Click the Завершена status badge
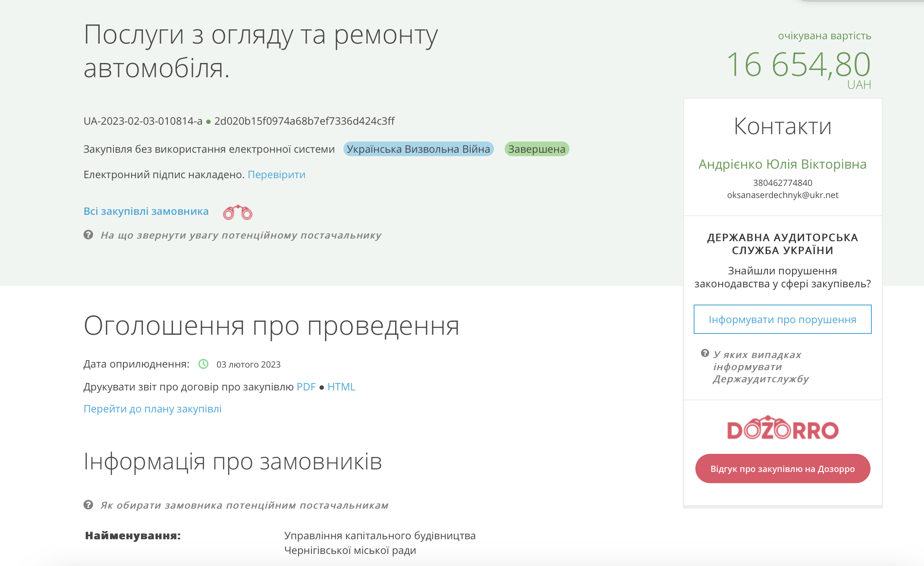 click(x=536, y=149)
